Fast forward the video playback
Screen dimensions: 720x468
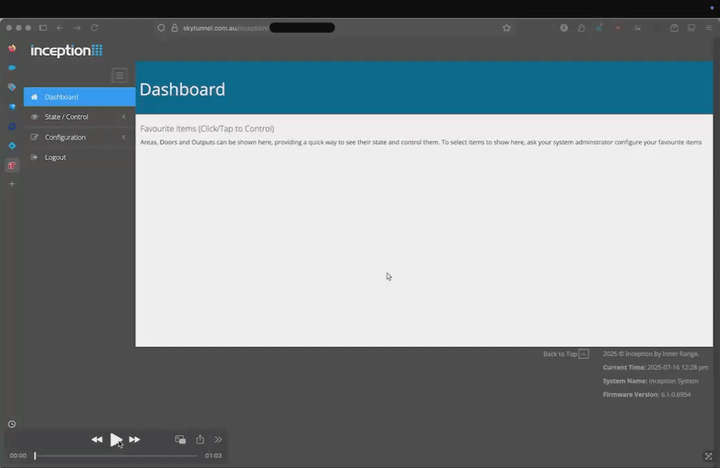[x=135, y=439]
